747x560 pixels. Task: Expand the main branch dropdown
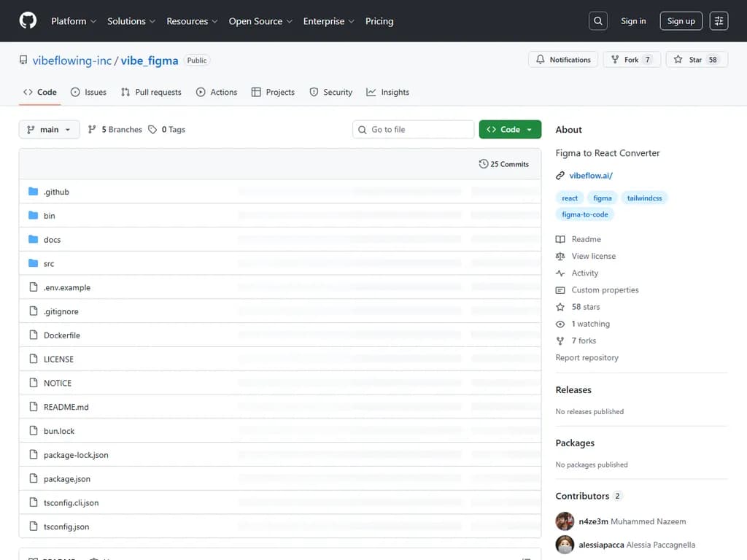click(x=49, y=130)
